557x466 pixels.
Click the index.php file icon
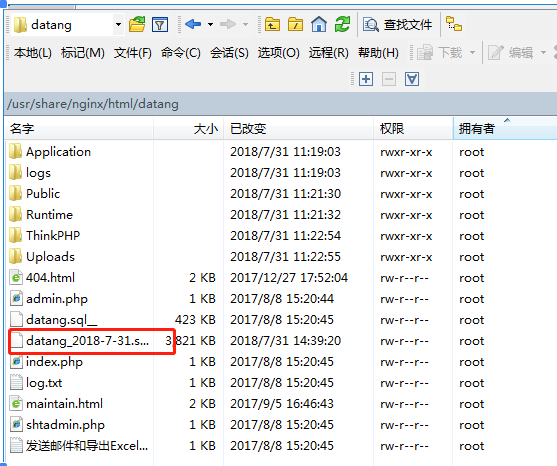[16, 361]
